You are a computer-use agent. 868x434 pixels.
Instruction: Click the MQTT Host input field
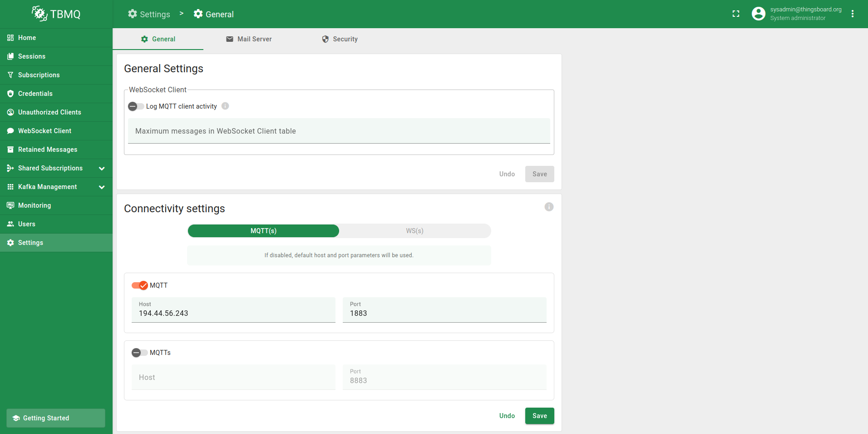(233, 313)
